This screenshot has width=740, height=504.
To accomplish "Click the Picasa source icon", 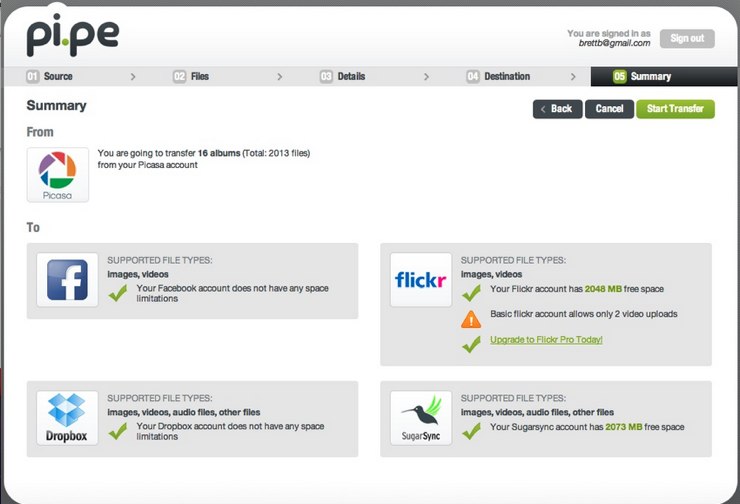I will [x=58, y=175].
